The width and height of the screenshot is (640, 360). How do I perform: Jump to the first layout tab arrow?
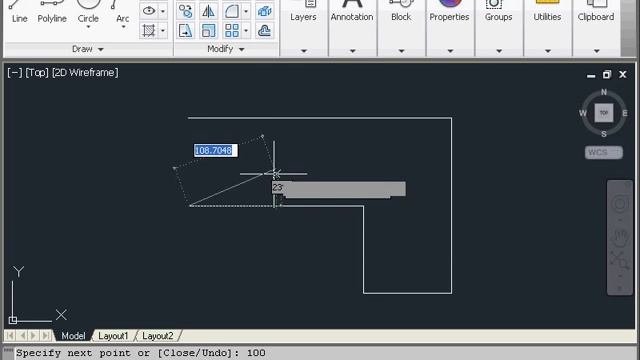[10, 336]
